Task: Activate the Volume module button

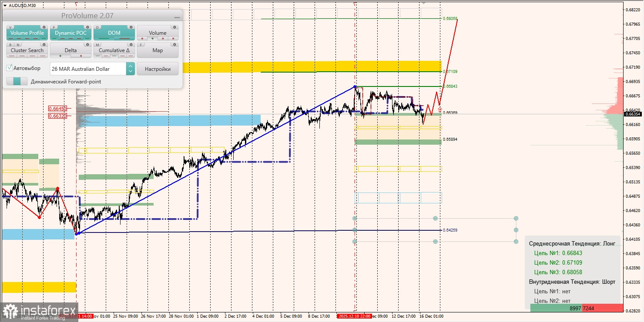Action: (158, 33)
